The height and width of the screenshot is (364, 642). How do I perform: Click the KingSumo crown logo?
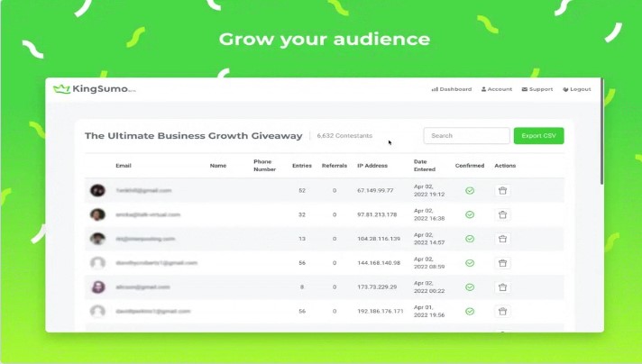tap(62, 89)
